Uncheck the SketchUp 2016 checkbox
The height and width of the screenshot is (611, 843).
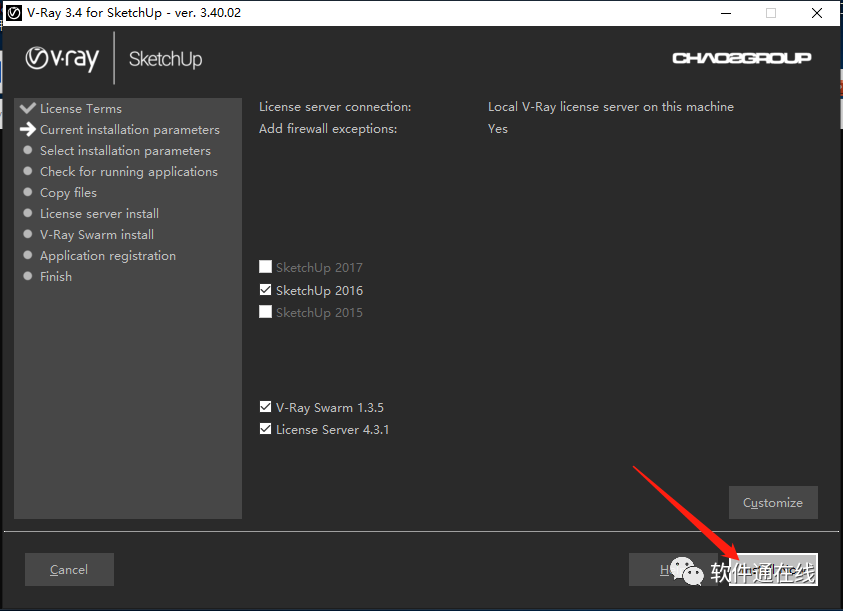[x=265, y=290]
